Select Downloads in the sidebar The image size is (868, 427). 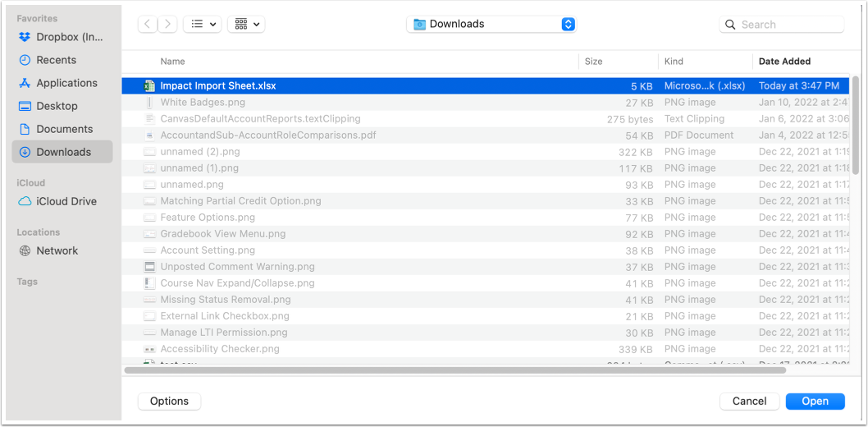[x=62, y=152]
